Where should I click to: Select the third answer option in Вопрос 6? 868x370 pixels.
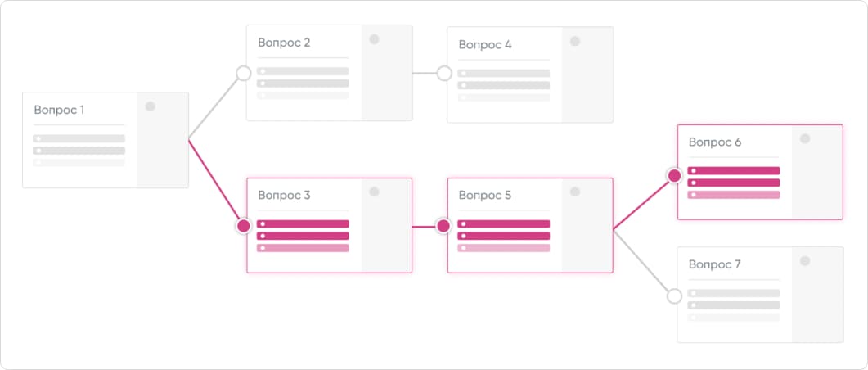(734, 195)
